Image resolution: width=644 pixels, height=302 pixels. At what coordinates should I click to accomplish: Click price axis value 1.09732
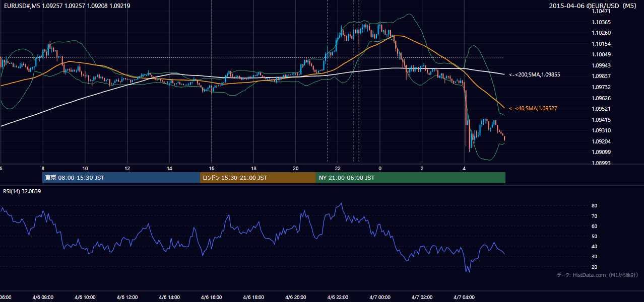[601, 87]
